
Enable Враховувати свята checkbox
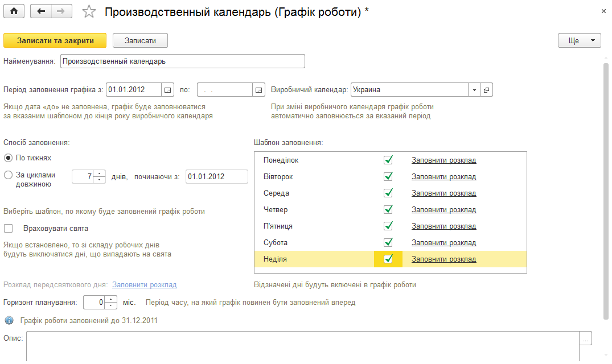8,229
